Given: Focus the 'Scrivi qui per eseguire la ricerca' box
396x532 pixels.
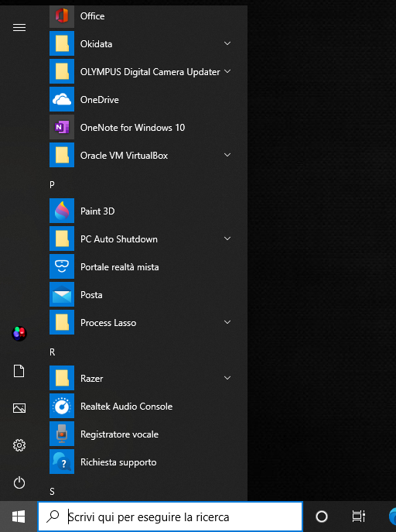Looking at the screenshot, I should pos(169,517).
